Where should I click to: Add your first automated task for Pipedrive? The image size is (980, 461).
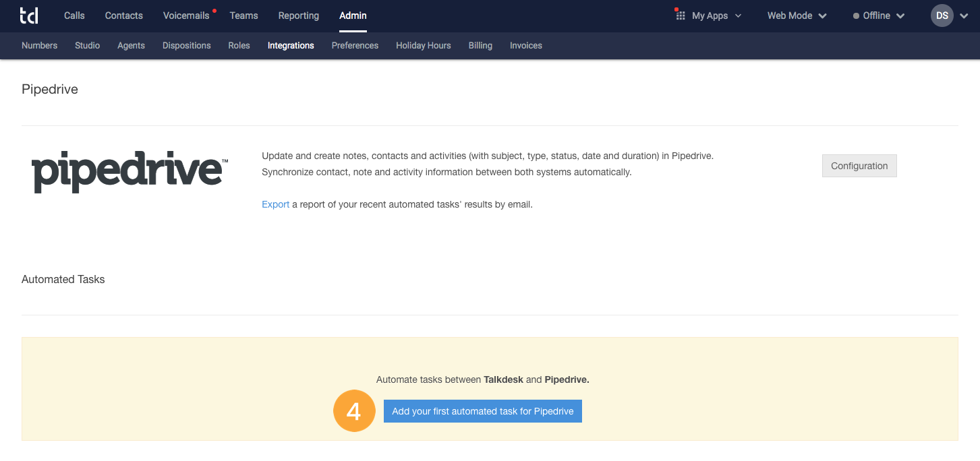[482, 410]
